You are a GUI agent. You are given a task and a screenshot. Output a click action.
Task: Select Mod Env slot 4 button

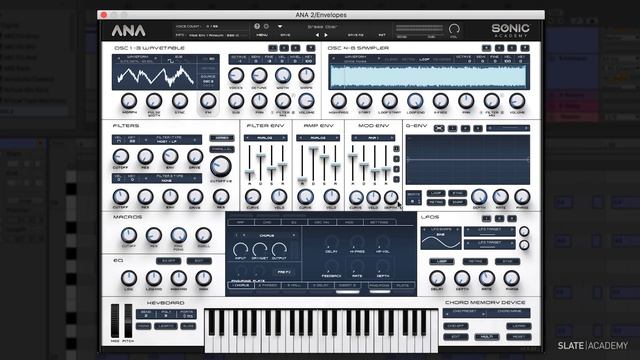(396, 179)
